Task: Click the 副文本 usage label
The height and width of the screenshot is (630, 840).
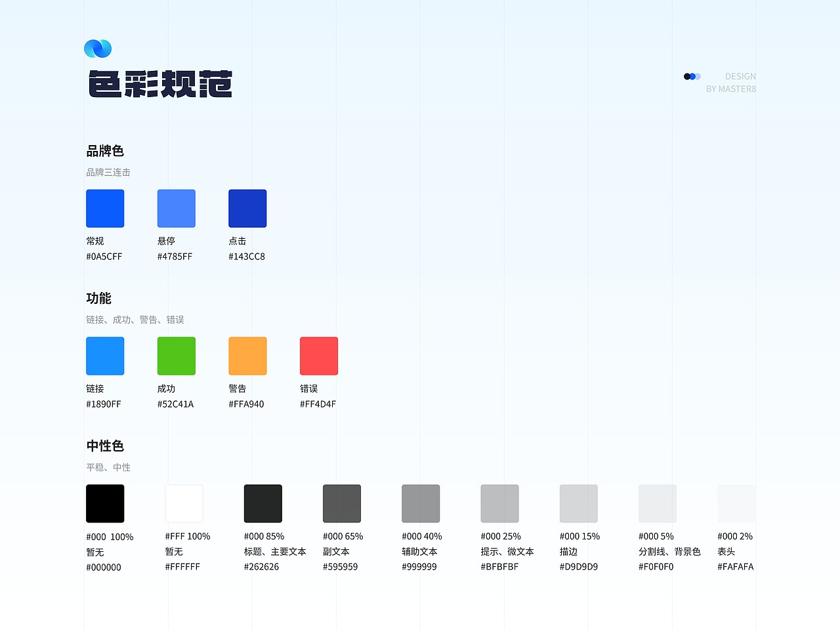Action: pos(336,552)
